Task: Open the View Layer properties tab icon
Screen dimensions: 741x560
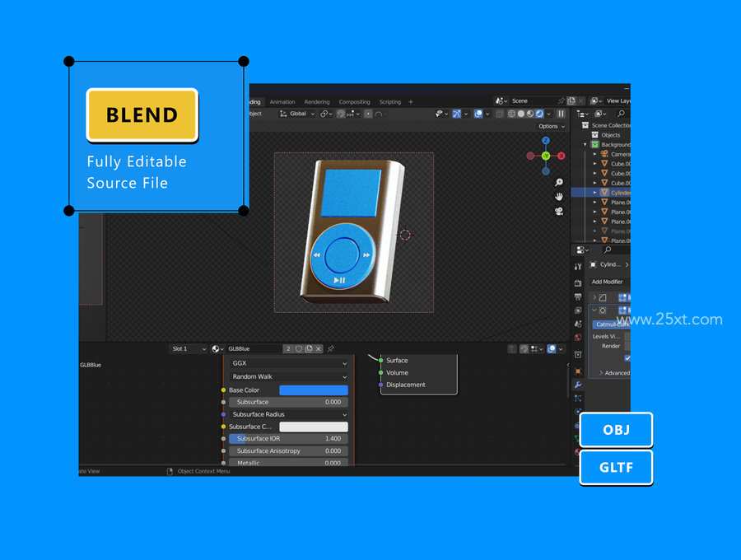Action: tap(578, 310)
